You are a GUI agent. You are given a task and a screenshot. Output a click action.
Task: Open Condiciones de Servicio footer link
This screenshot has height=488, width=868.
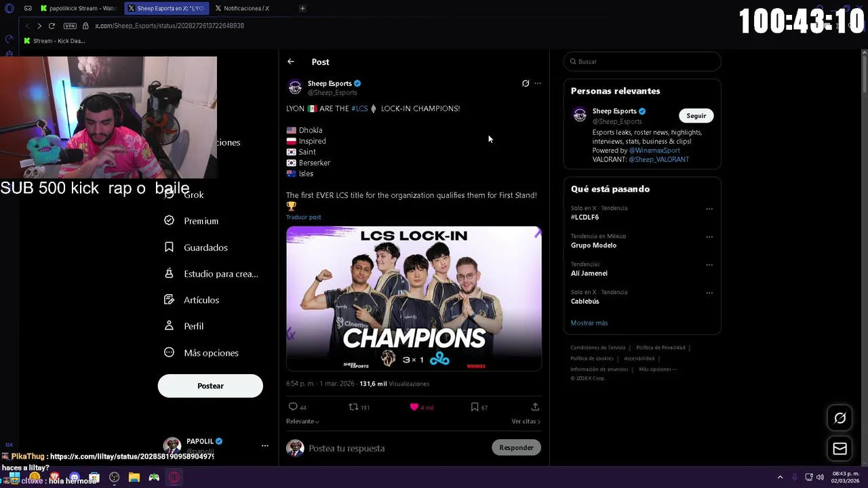598,348
